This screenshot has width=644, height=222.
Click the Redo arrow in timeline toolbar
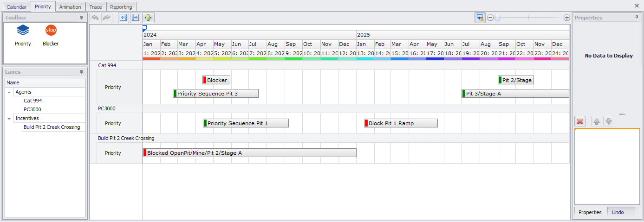tap(107, 18)
